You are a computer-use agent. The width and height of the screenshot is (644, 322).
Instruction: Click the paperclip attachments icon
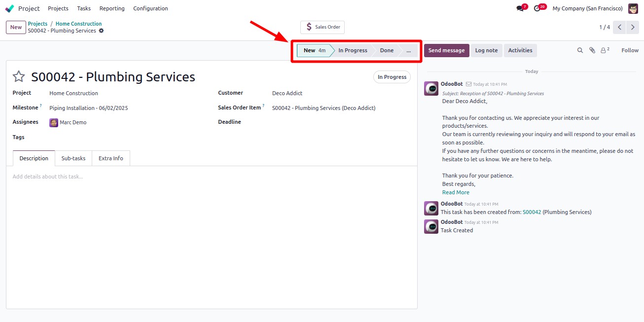592,50
